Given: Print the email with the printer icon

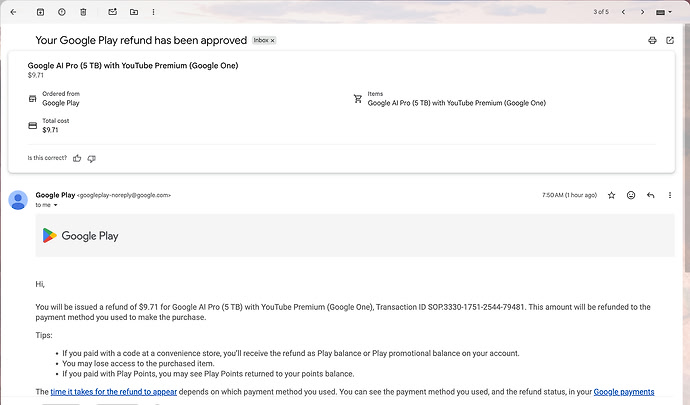Looking at the screenshot, I should tap(652, 40).
